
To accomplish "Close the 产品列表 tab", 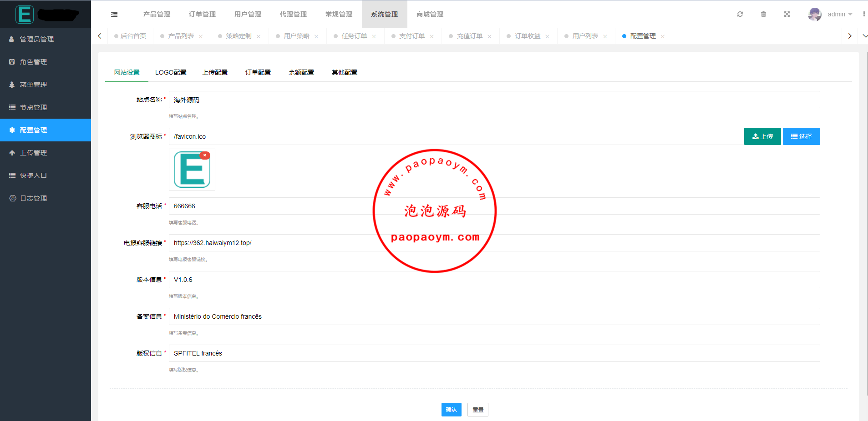I will point(201,36).
